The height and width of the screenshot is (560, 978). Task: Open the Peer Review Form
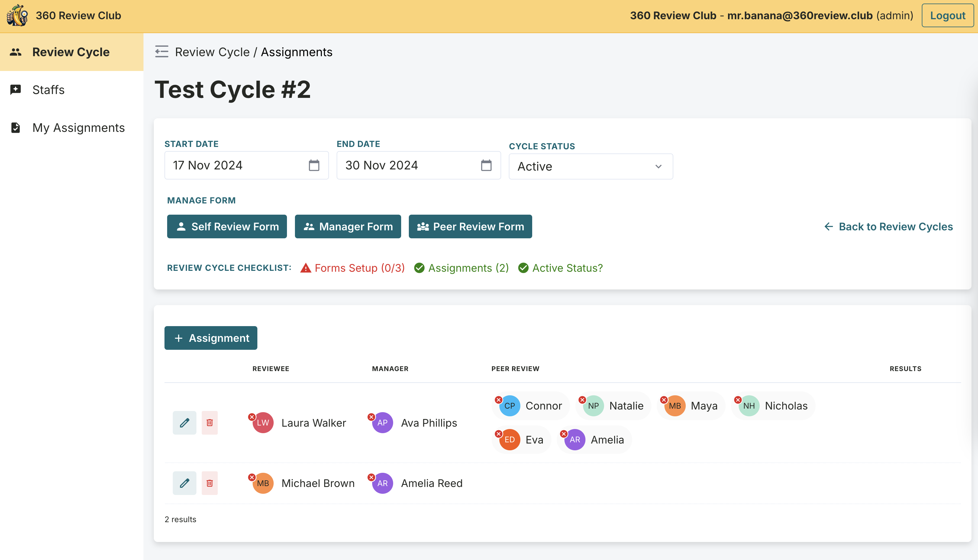470,226
